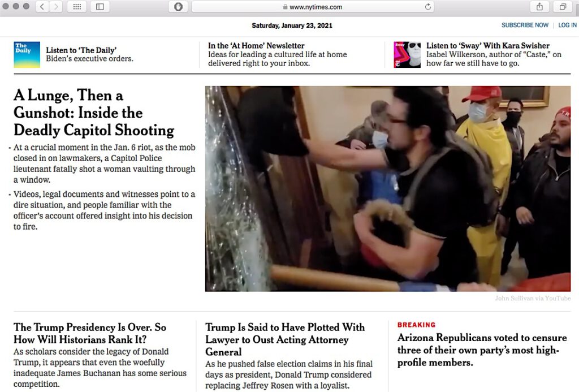Open the 'Sway' podcast cover image
Screen dimensions: 579x392
coord(407,55)
